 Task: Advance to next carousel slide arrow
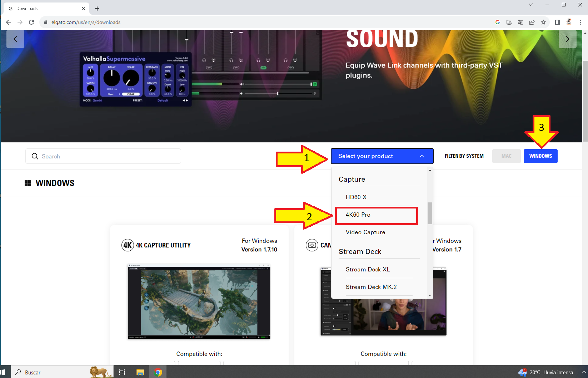pyautogui.click(x=567, y=39)
